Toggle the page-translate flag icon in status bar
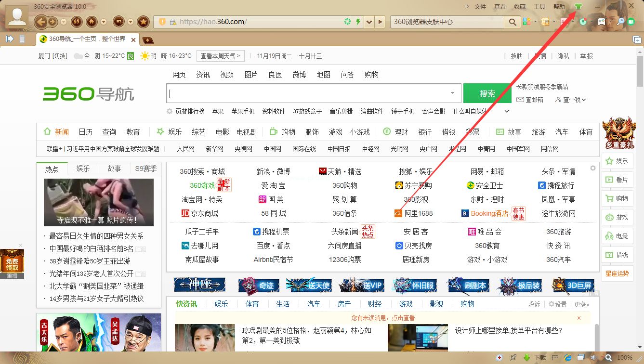Screen dimensions: 644x364 click(555, 358)
